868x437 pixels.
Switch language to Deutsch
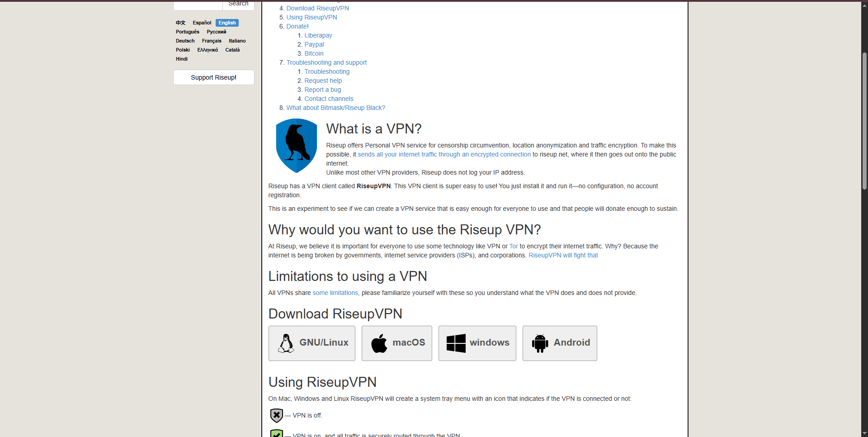pos(185,41)
